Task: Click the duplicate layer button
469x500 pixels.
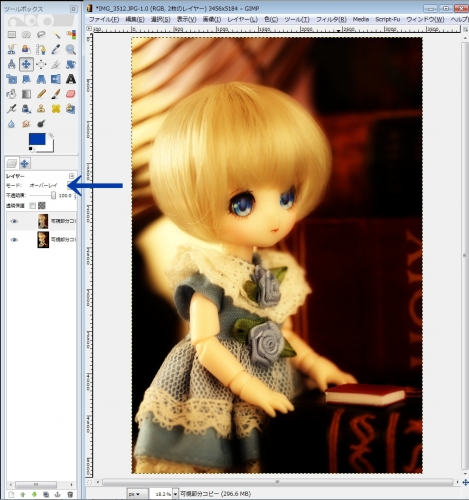Action: click(x=46, y=494)
